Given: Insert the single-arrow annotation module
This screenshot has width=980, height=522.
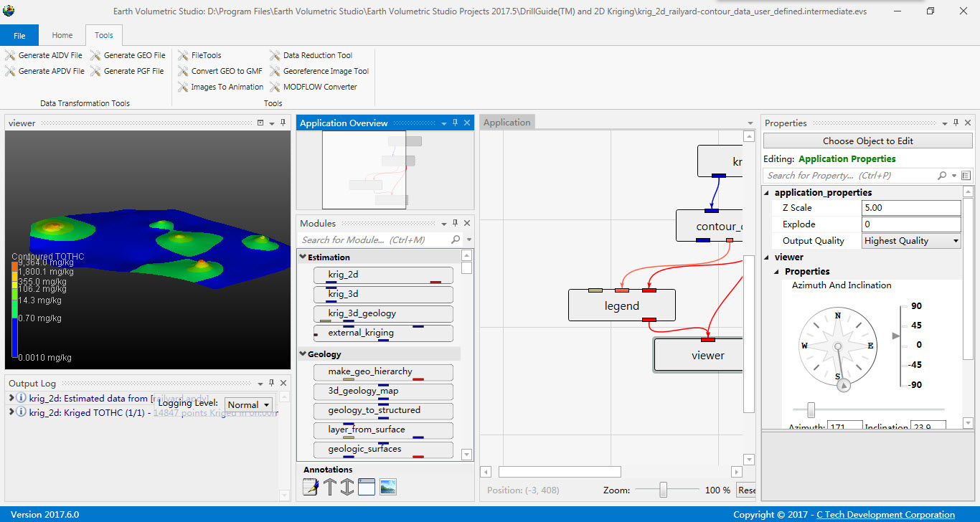Looking at the screenshot, I should tap(329, 487).
